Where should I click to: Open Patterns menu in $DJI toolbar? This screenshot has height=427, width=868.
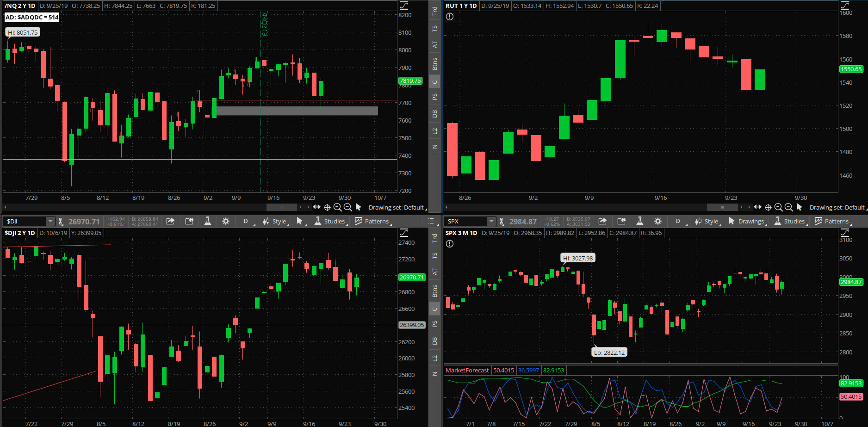[373, 221]
